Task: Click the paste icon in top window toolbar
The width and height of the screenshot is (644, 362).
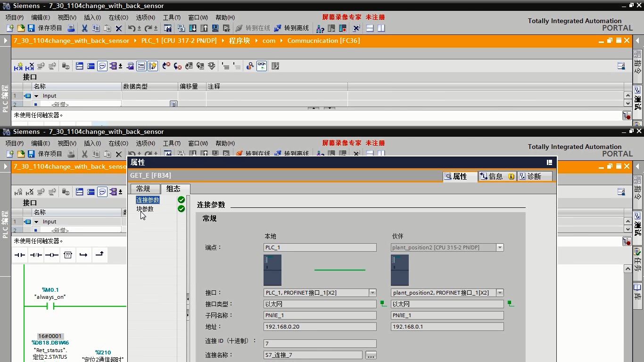Action: point(107,28)
